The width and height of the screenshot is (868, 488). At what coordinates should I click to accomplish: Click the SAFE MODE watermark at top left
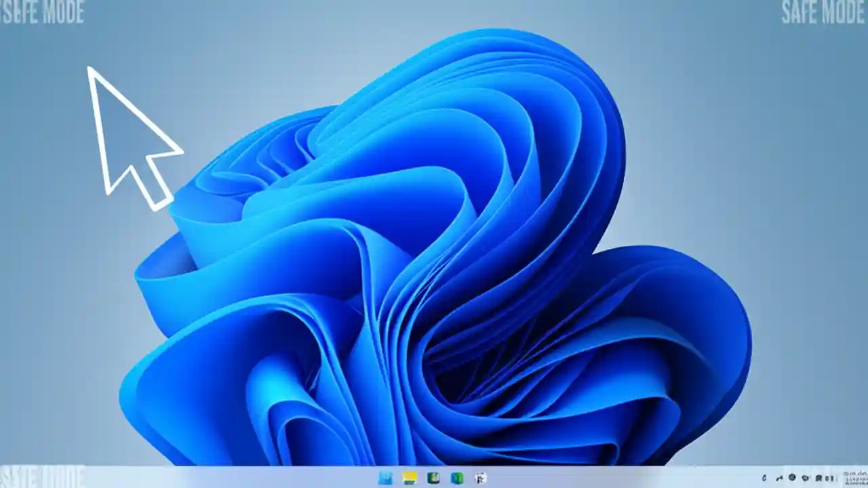point(42,12)
